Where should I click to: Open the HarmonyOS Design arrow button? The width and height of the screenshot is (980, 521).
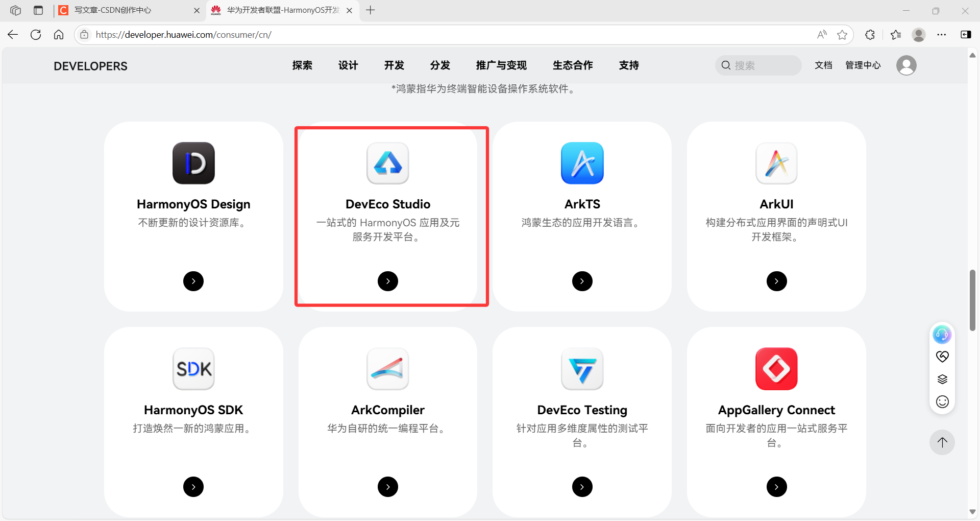pos(193,281)
